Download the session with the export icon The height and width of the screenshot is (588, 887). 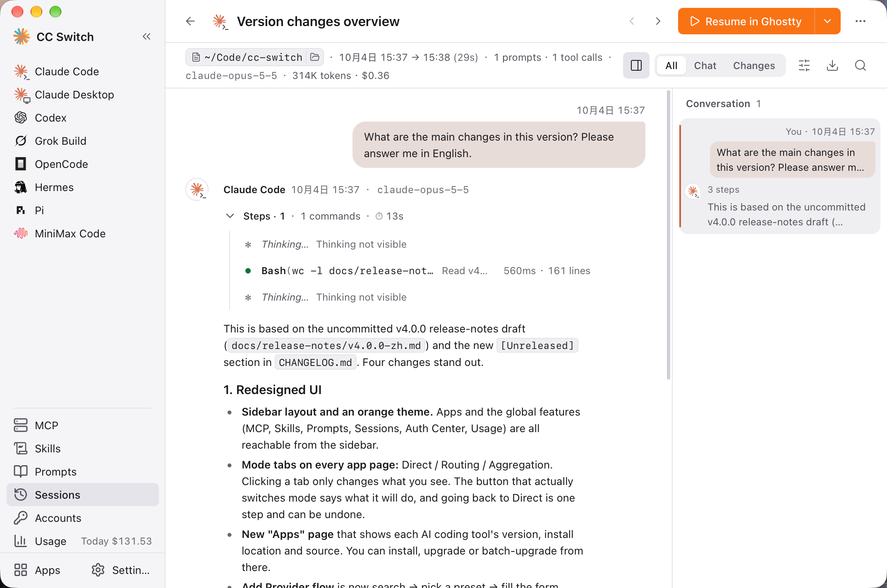(832, 65)
